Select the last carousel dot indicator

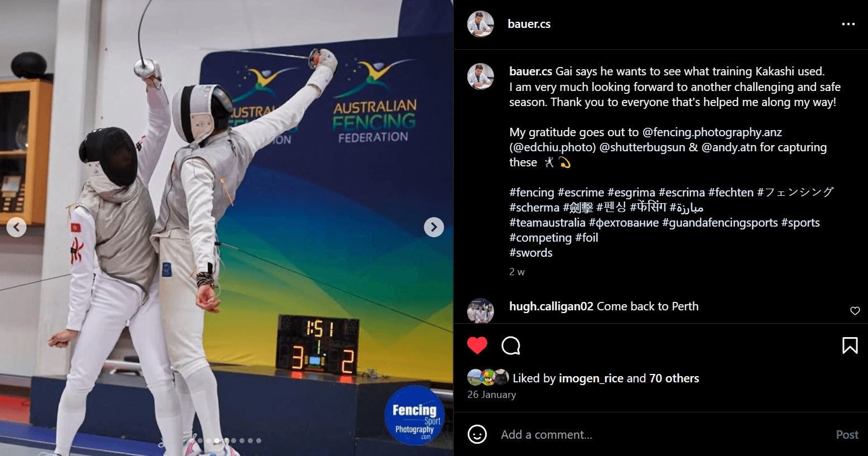[x=258, y=441]
